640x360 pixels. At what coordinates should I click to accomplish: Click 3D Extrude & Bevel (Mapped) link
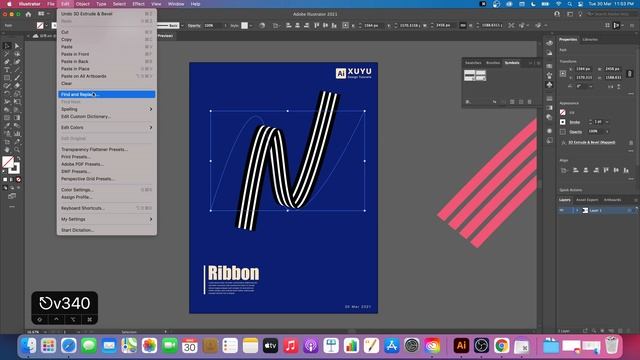point(591,142)
